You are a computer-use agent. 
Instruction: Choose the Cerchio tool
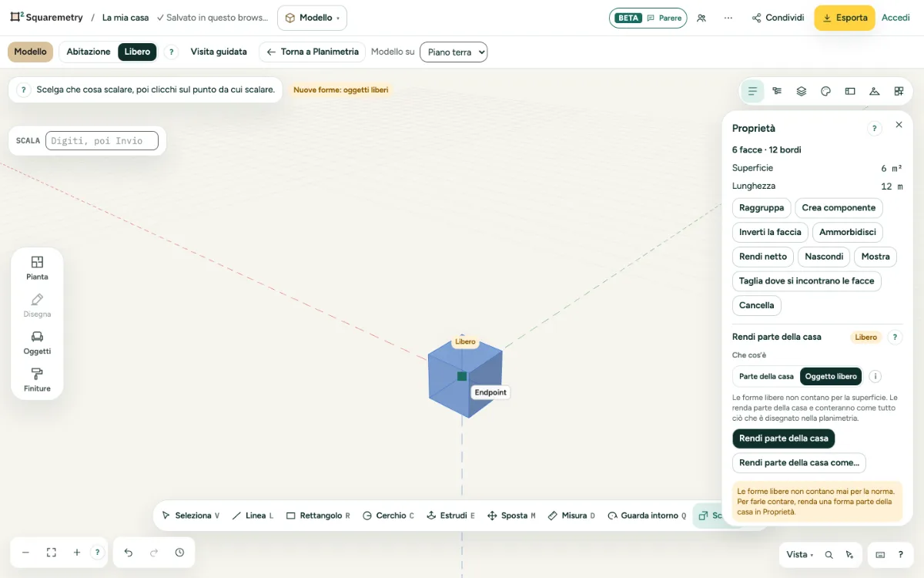click(x=388, y=516)
